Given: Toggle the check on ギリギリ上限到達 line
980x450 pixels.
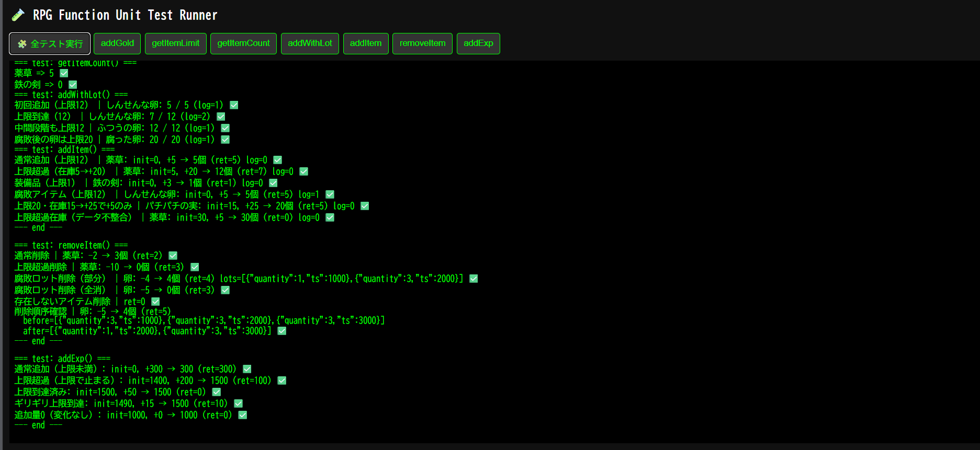Looking at the screenshot, I should [239, 403].
